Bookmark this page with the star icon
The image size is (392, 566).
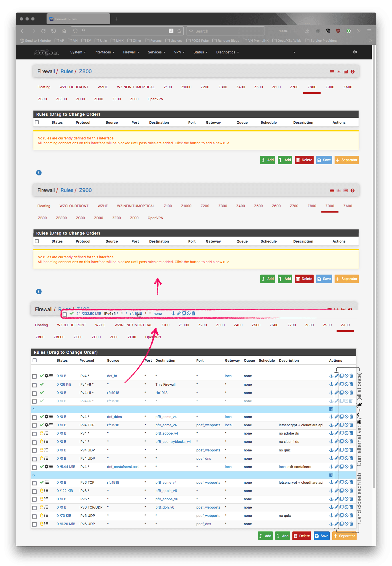[179, 31]
